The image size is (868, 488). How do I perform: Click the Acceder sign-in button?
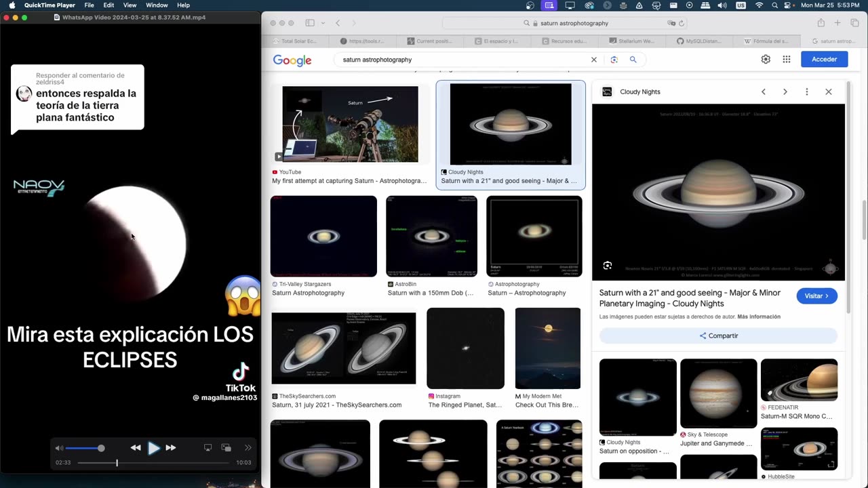825,59
